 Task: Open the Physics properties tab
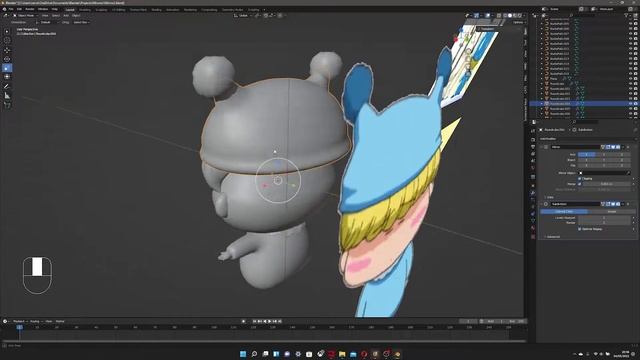533,207
